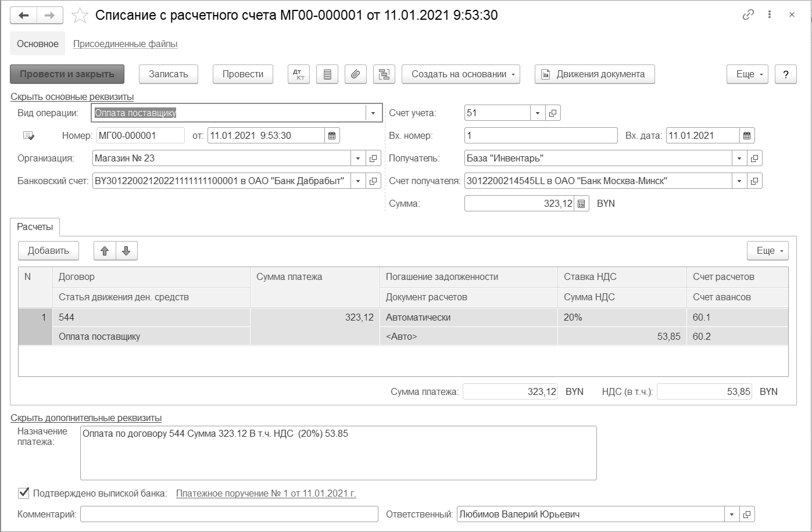The image size is (812, 532).
Task: Click Договор column header
Action: (152, 277)
